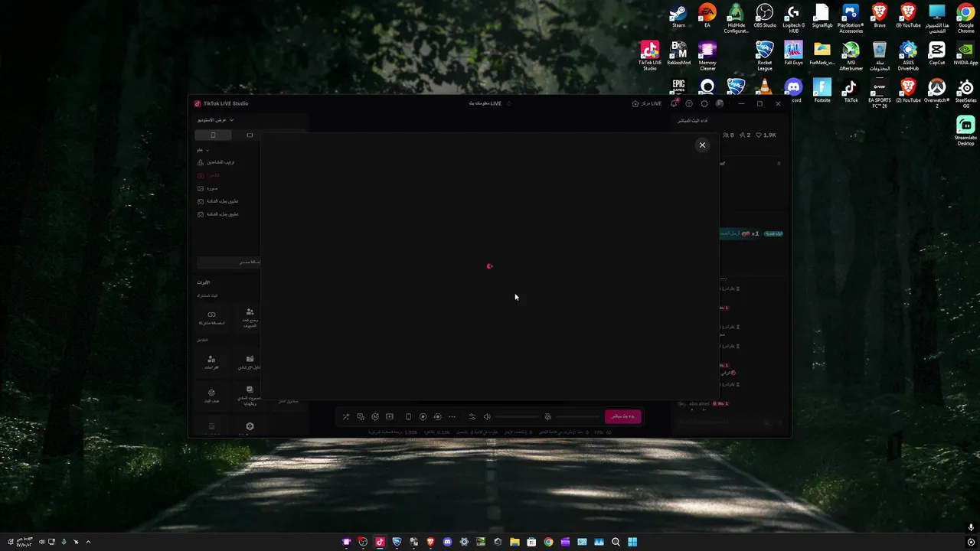Switch to the portrait scene tab
This screenshot has width=980, height=551.
[213, 135]
